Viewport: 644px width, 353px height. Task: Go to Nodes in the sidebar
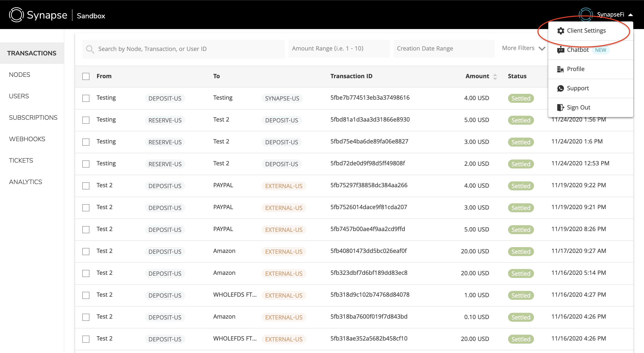[19, 75]
